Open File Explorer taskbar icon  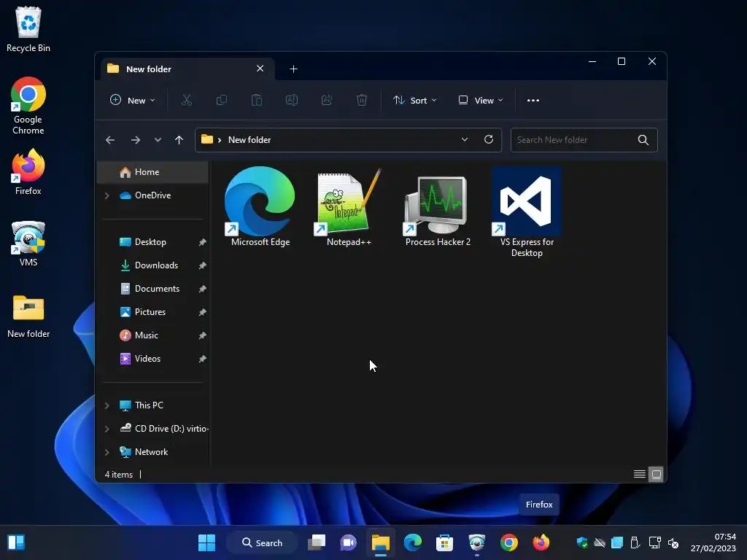[x=381, y=542]
